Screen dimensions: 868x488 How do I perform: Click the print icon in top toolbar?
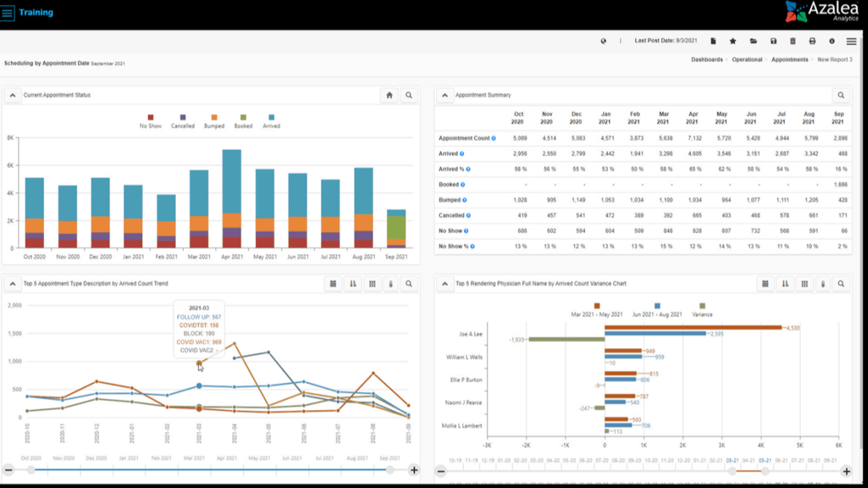[x=813, y=42]
